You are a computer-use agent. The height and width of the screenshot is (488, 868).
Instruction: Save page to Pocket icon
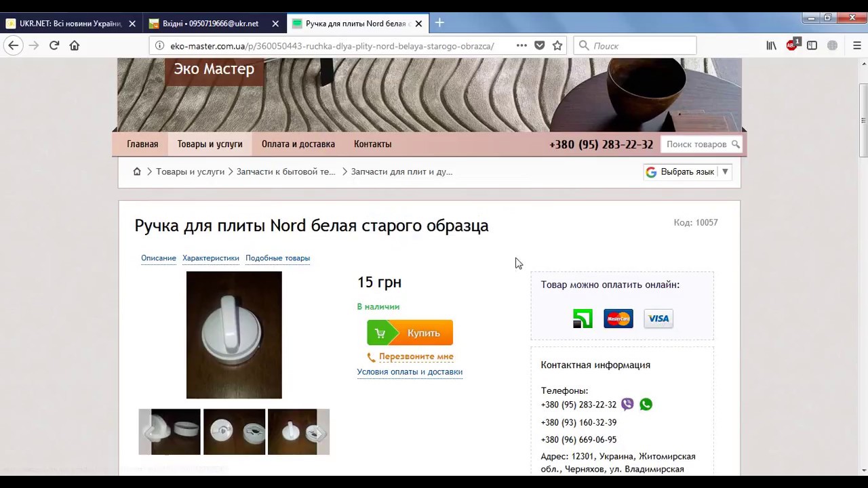540,45
